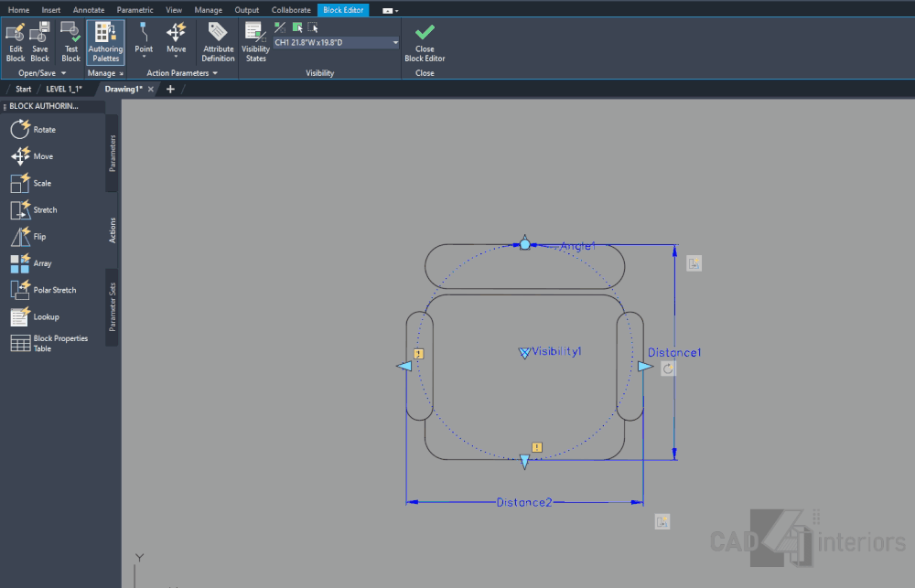
Task: Open the Parametric ribbon tab
Action: pos(135,10)
